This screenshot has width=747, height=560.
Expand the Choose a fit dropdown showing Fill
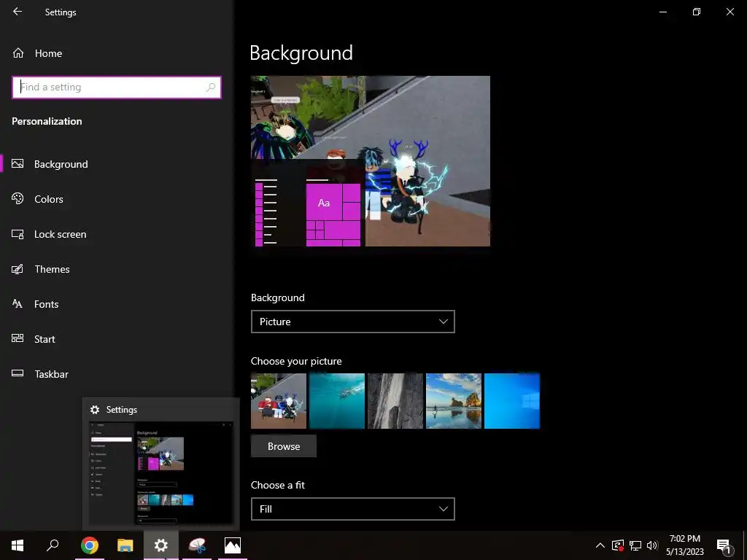click(353, 509)
